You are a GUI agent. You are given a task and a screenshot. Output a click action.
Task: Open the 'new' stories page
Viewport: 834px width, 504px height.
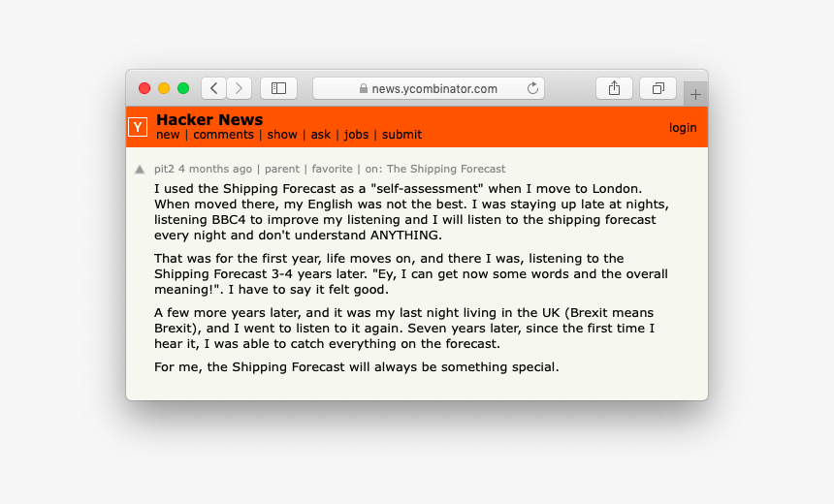click(168, 135)
